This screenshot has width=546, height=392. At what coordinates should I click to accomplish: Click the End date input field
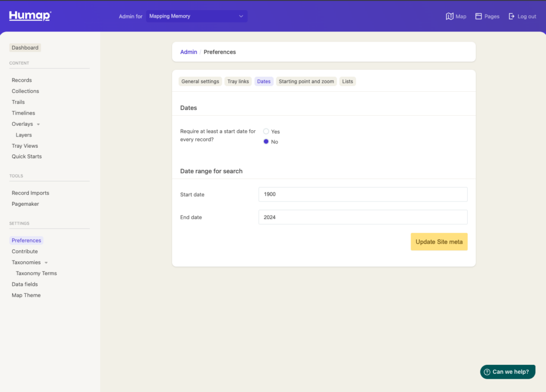coord(363,217)
